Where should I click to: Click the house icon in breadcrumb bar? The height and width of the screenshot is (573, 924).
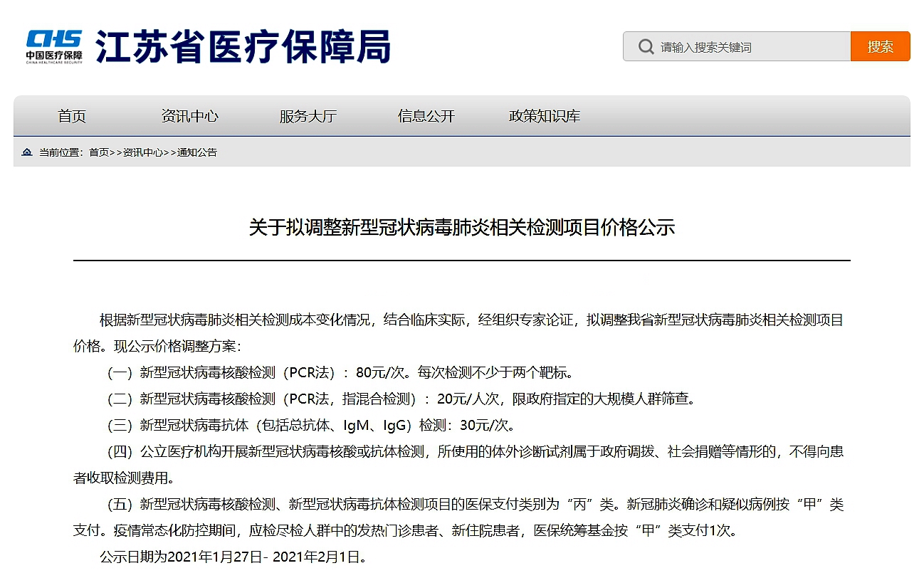27,152
